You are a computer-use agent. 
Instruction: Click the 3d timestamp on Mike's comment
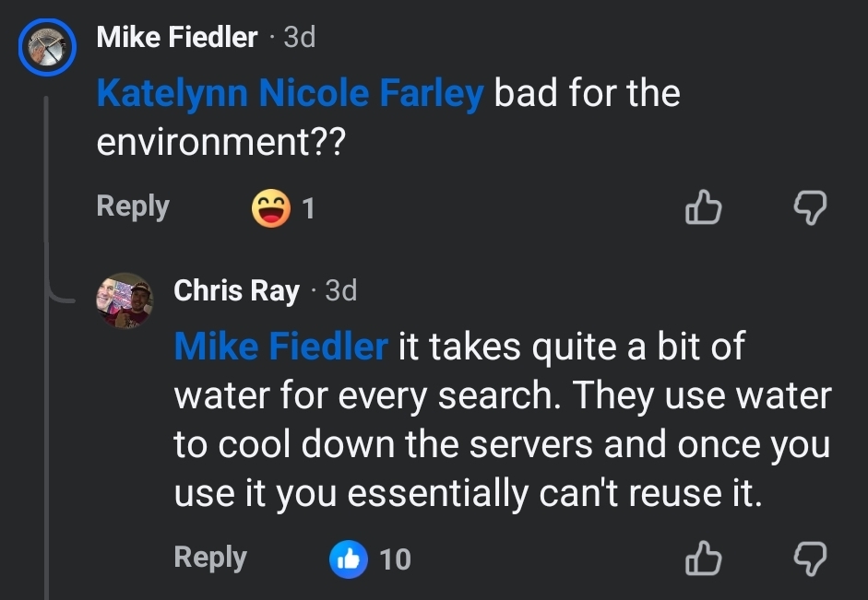coord(299,37)
